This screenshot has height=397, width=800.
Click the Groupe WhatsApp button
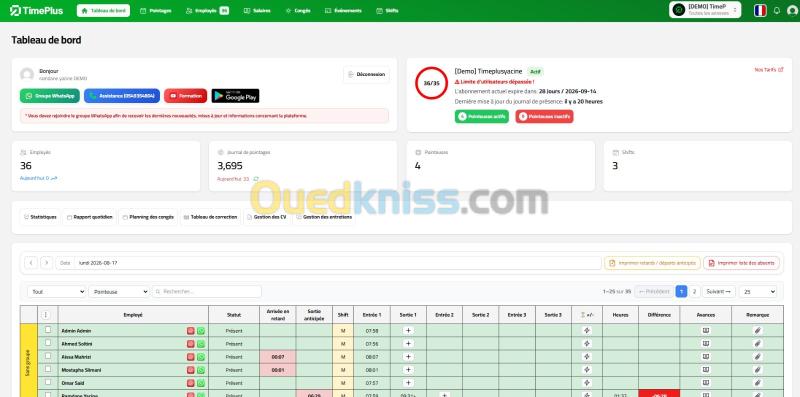tap(49, 96)
